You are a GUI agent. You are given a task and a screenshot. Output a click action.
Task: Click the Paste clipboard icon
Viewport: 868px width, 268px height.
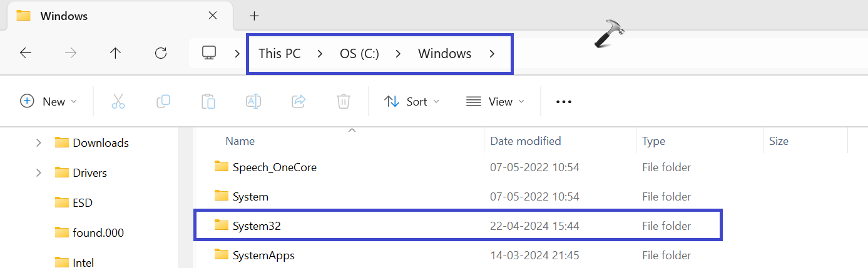(x=208, y=101)
